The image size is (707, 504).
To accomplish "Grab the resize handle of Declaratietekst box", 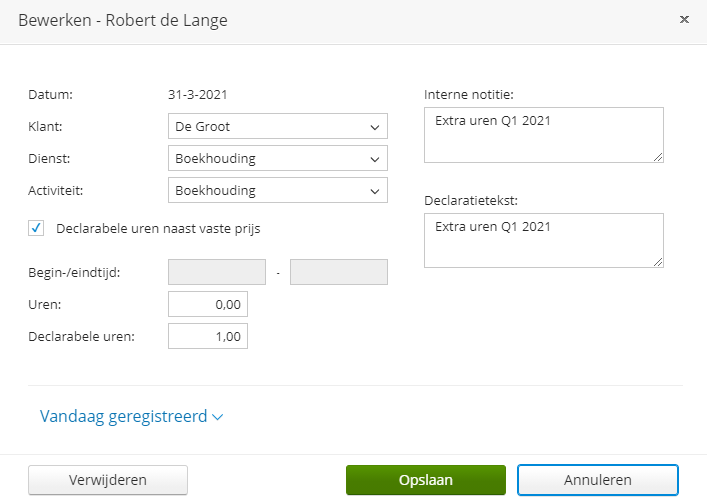I will click(658, 262).
